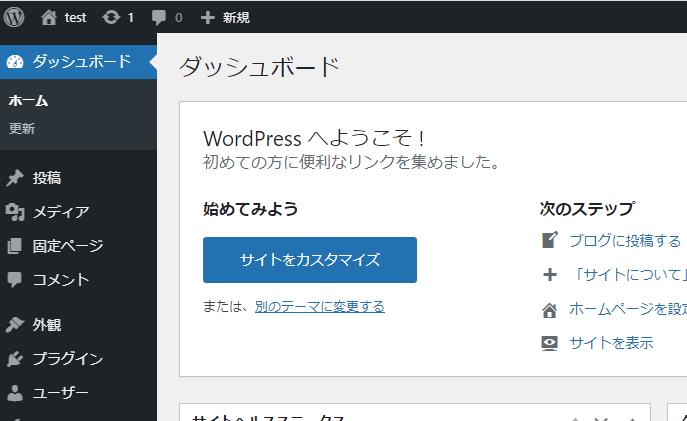Open the ホームページを設定 link

(628, 309)
